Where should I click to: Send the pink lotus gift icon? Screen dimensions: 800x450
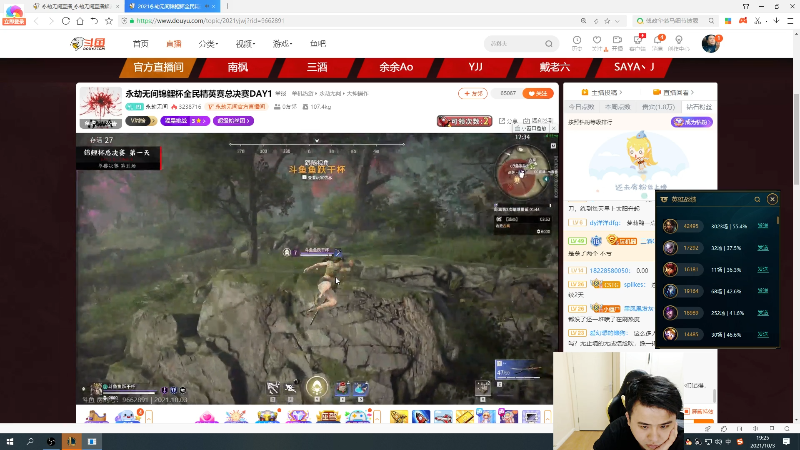click(206, 416)
